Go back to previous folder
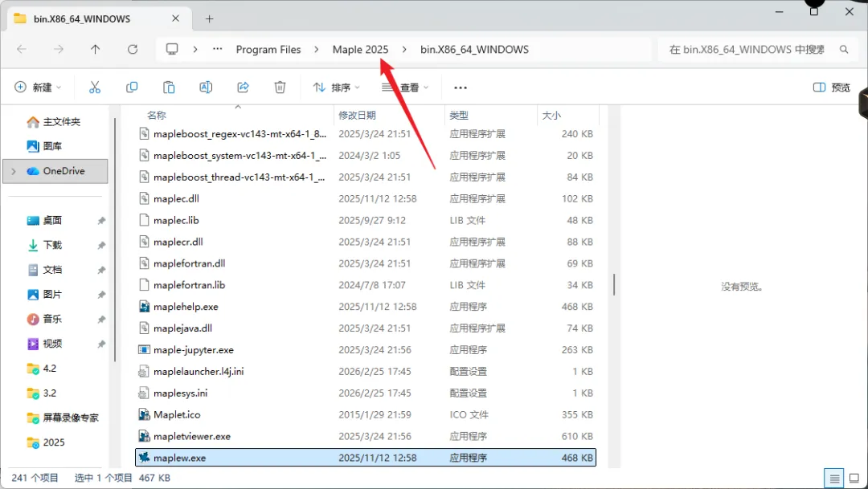 click(22, 49)
